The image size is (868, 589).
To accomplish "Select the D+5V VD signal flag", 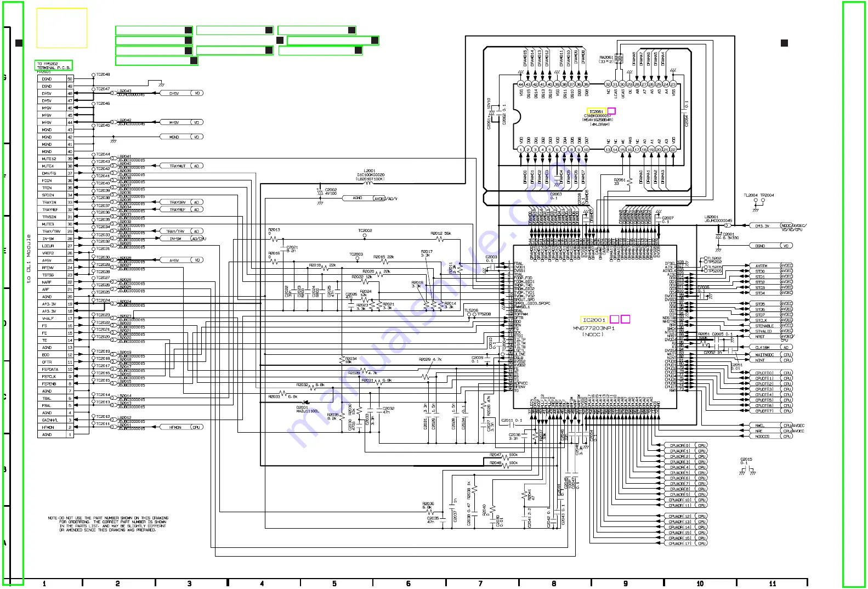I will tap(182, 93).
